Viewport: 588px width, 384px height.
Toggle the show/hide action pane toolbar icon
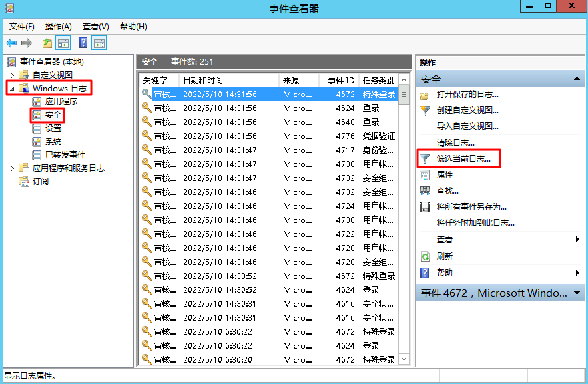pyautogui.click(x=99, y=43)
